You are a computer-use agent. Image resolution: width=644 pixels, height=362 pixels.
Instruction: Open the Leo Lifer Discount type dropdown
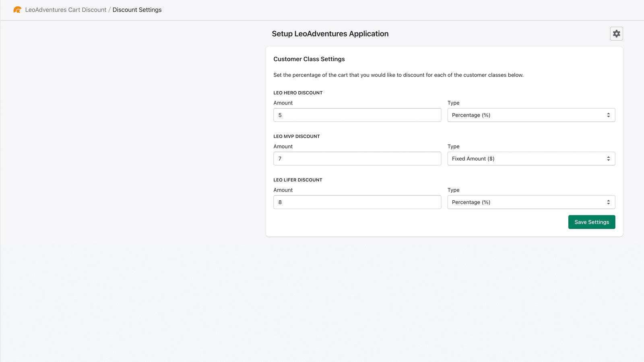531,202
